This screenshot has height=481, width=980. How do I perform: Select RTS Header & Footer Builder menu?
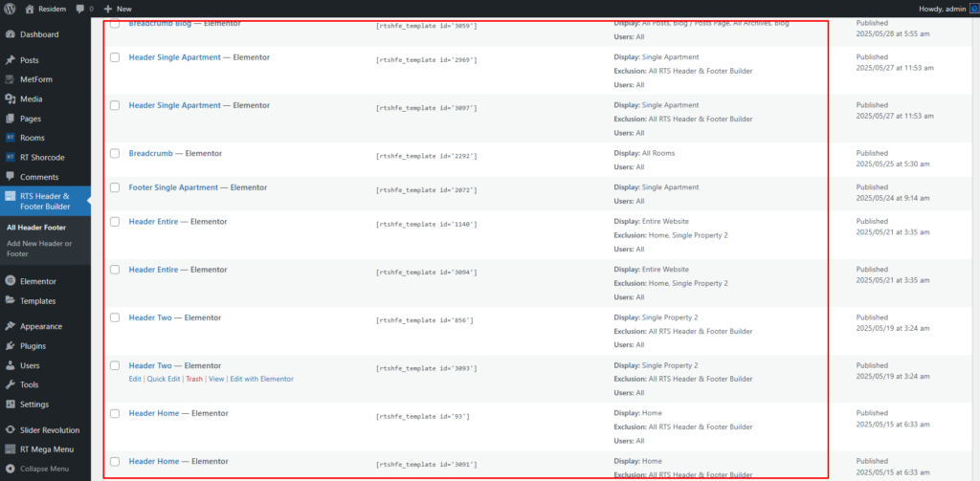pos(45,201)
